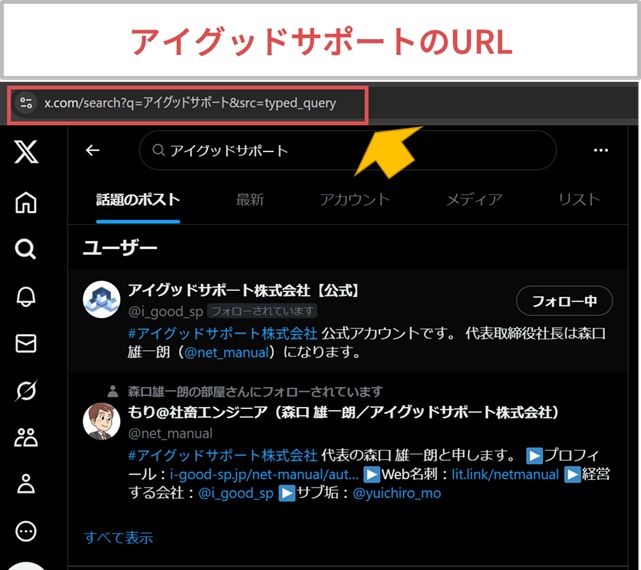The width and height of the screenshot is (641, 570).
Task: Click the site info icon in address bar
Action: click(26, 103)
